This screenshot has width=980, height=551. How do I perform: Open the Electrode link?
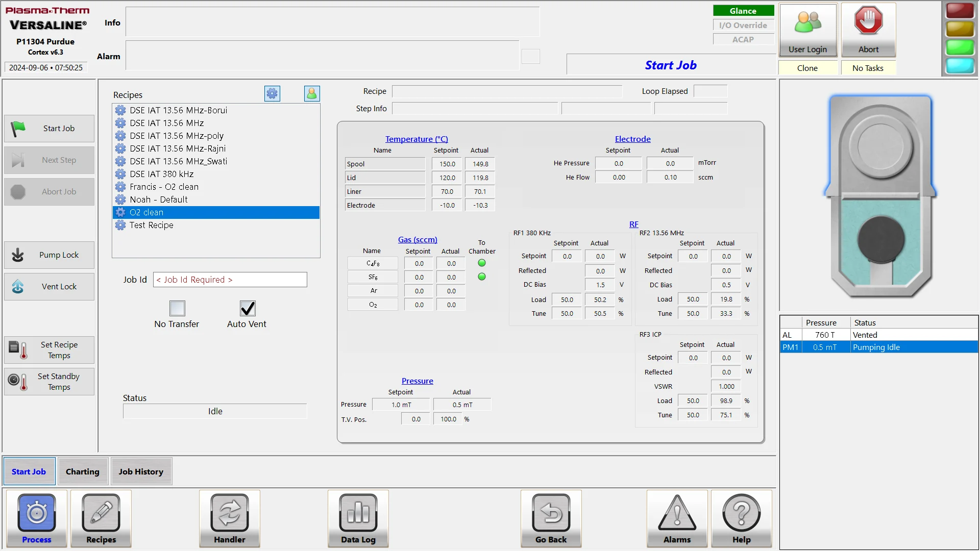pyautogui.click(x=632, y=139)
